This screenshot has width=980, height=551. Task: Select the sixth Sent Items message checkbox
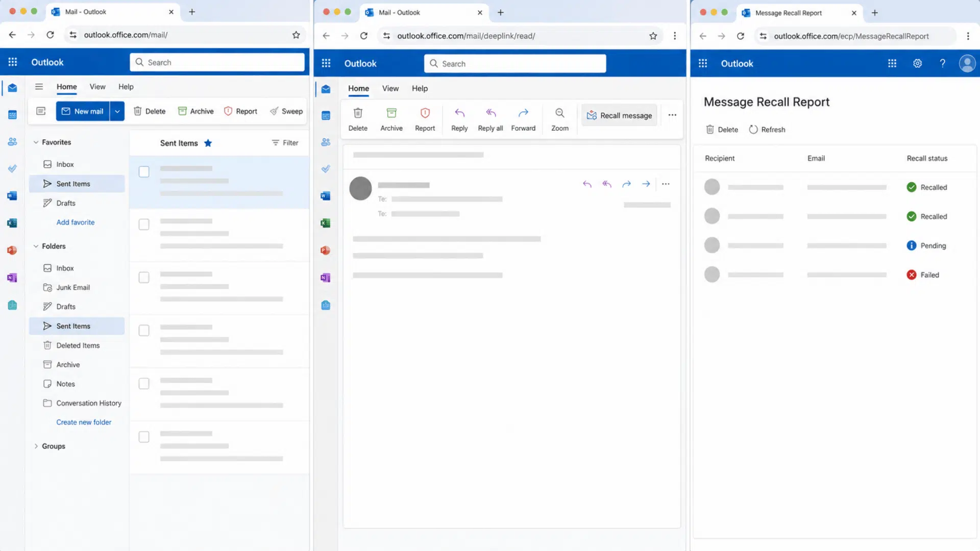(x=144, y=437)
